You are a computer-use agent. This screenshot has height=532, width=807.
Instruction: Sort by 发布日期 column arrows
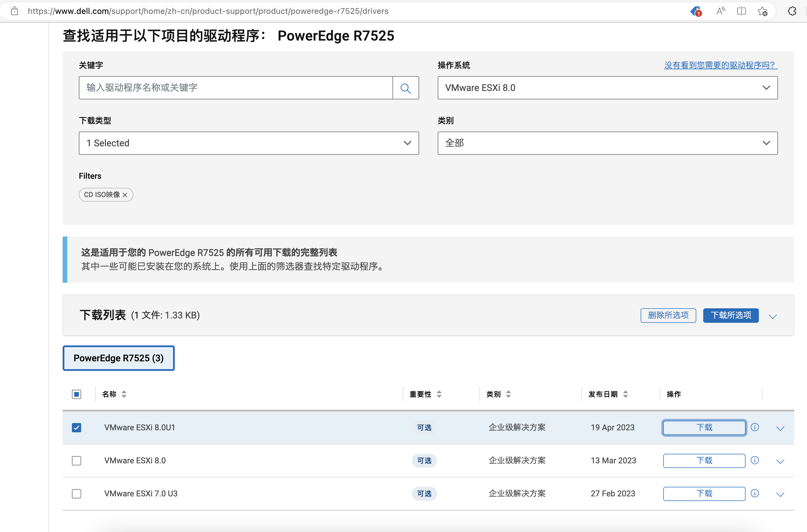point(626,394)
